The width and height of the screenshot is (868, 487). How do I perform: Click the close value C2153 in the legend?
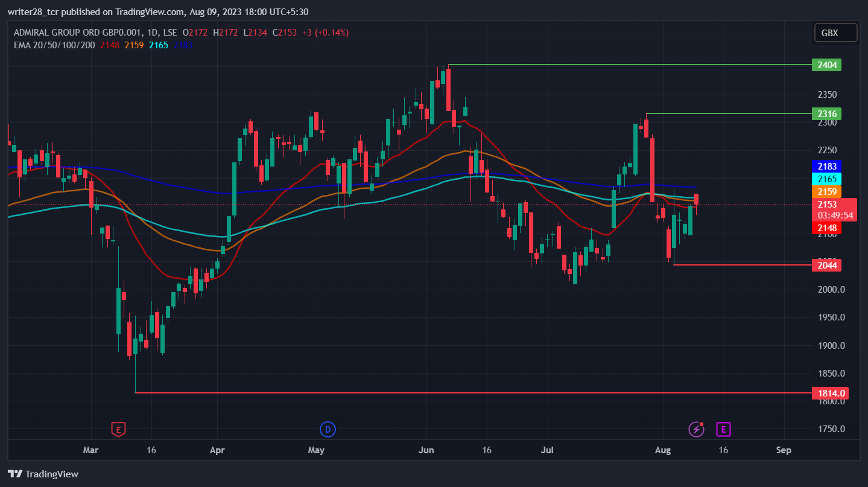[285, 33]
